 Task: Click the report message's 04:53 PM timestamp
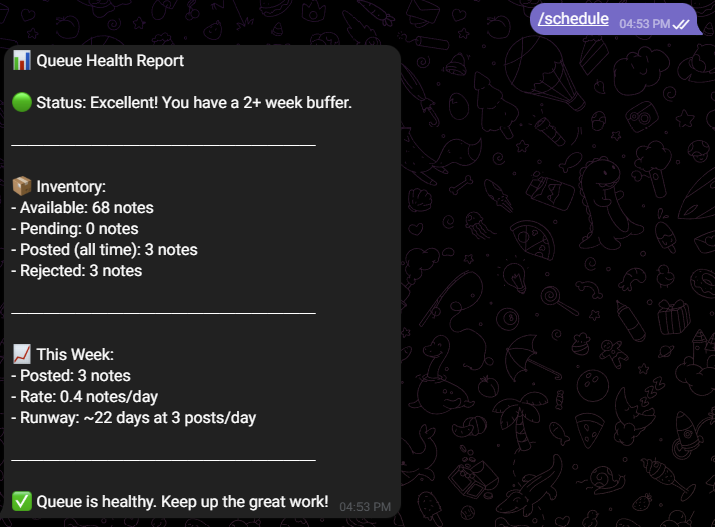click(x=365, y=507)
